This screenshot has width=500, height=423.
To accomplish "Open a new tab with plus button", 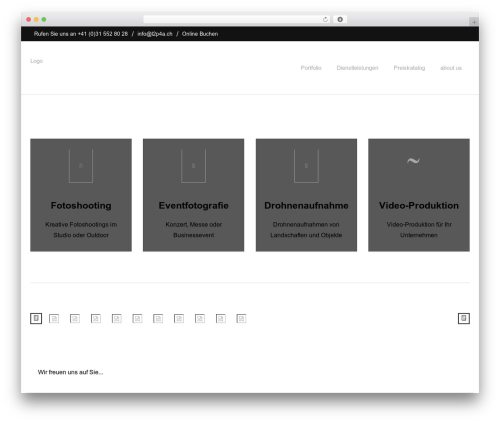I will [474, 22].
